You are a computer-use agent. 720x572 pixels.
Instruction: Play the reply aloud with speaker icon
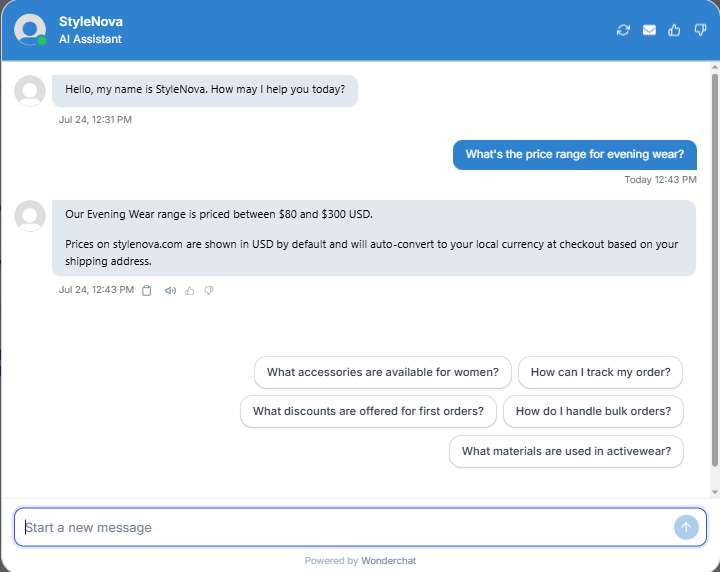click(170, 291)
